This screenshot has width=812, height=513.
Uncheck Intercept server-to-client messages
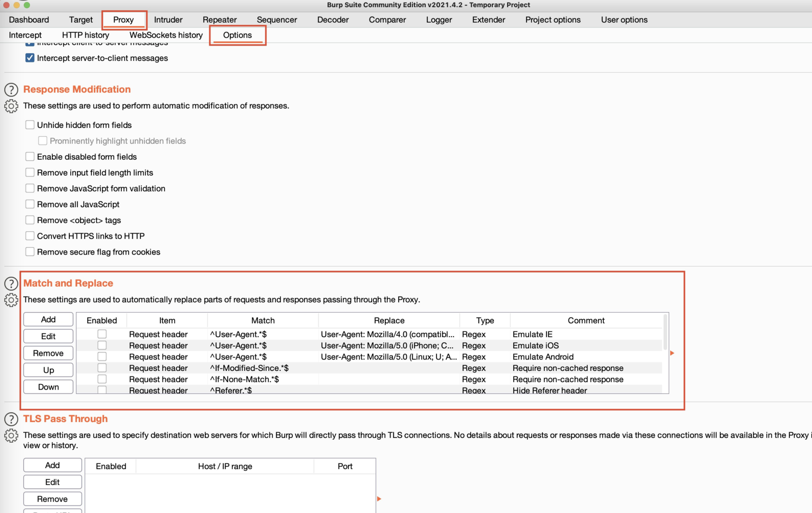click(30, 58)
